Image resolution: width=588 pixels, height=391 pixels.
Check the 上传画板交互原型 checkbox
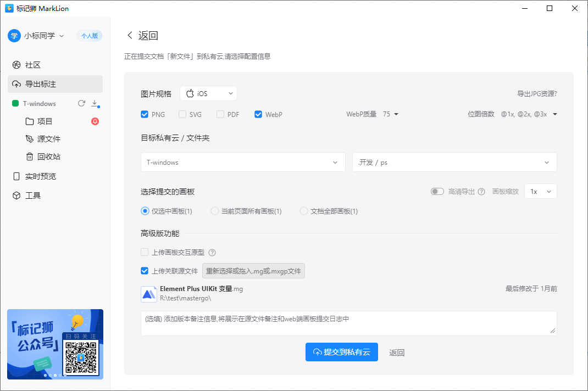pos(145,252)
